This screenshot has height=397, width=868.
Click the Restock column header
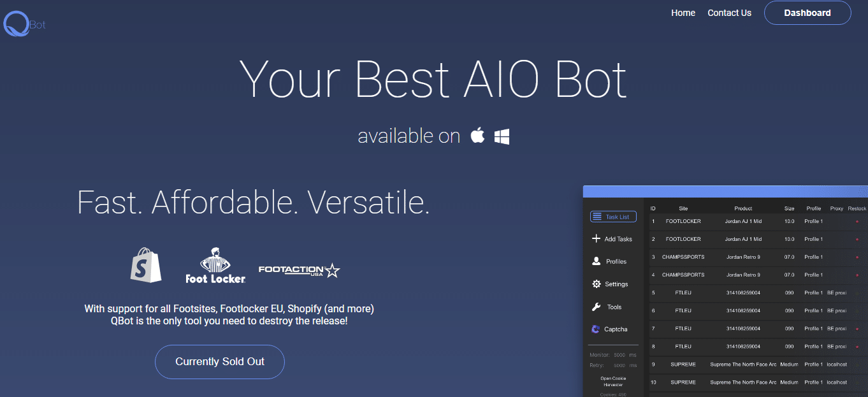click(x=857, y=208)
